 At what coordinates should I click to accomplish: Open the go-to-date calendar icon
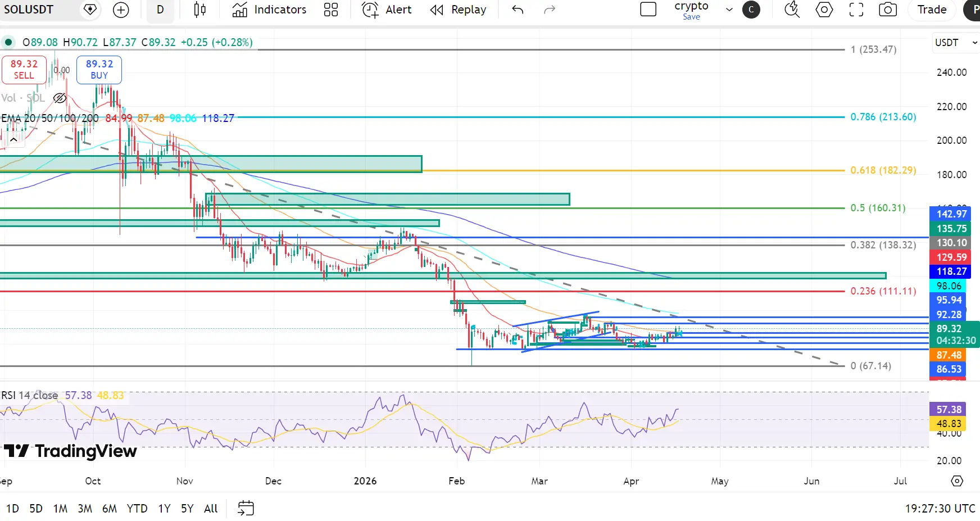246,508
